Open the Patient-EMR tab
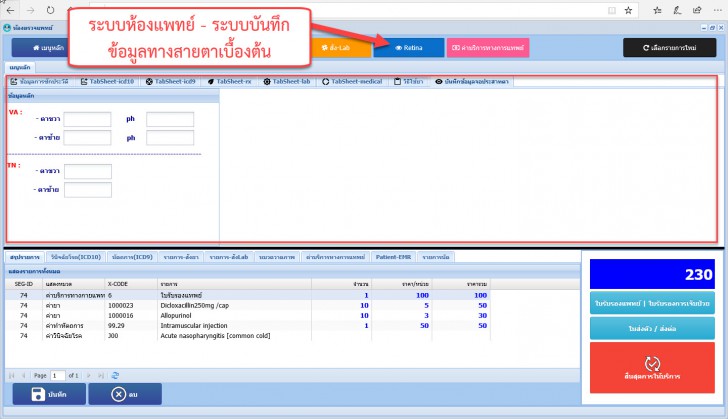Image resolution: width=728 pixels, height=419 pixels. [x=393, y=257]
